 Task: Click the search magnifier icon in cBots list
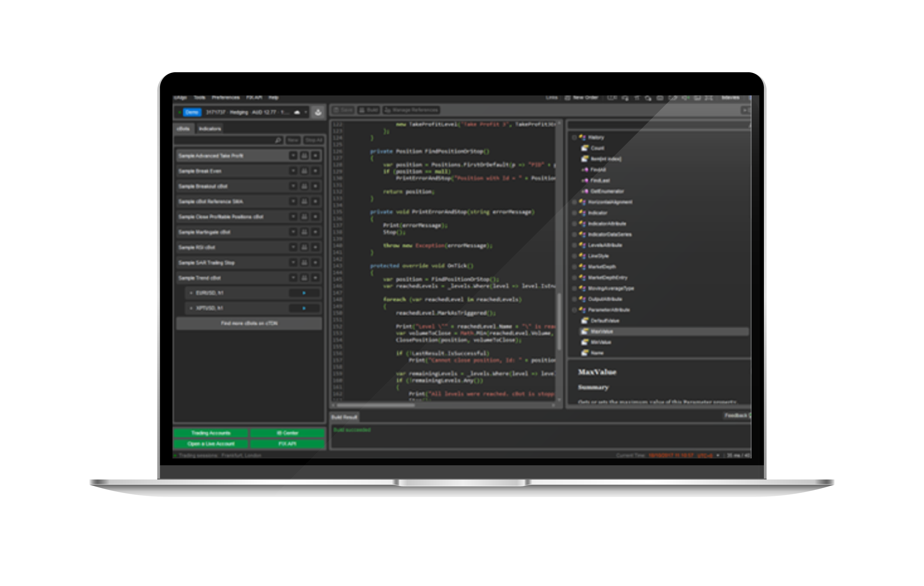(278, 140)
